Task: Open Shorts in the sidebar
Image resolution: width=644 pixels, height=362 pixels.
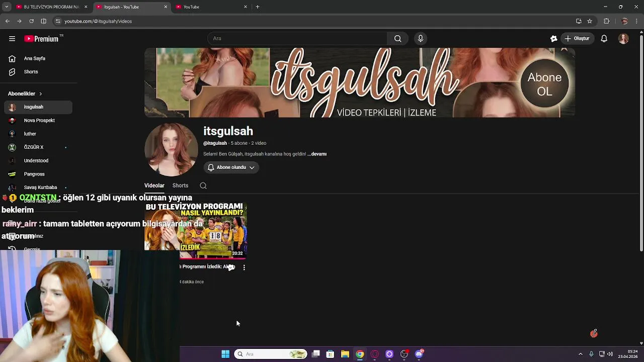Action: [38, 72]
